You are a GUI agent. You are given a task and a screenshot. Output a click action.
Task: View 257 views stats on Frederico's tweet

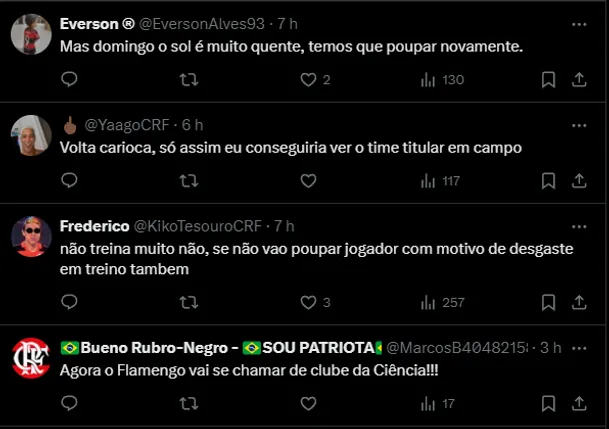point(441,302)
